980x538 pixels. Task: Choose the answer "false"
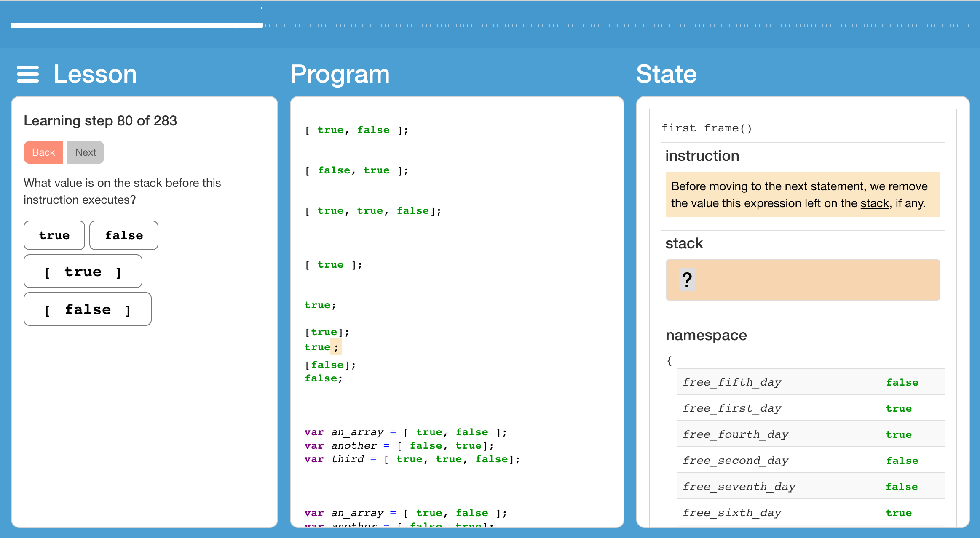pyautogui.click(x=124, y=235)
